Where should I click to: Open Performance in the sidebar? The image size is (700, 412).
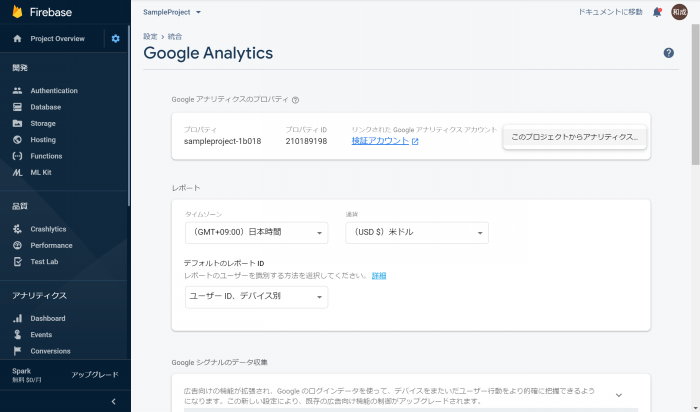pyautogui.click(x=51, y=246)
